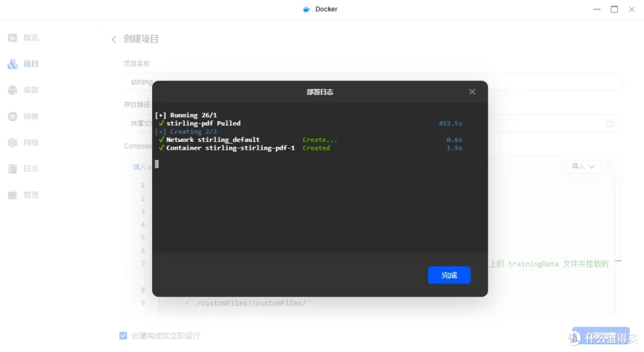Click the 部署日志 dialog title
This screenshot has width=644, height=352.
(320, 92)
